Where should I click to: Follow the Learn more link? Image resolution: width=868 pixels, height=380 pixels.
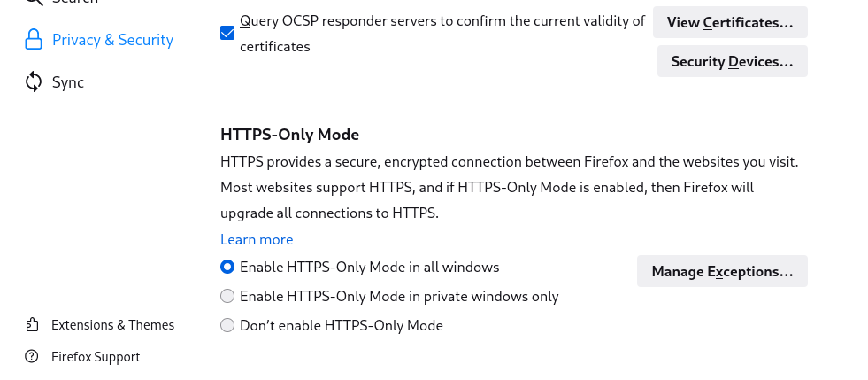[257, 239]
